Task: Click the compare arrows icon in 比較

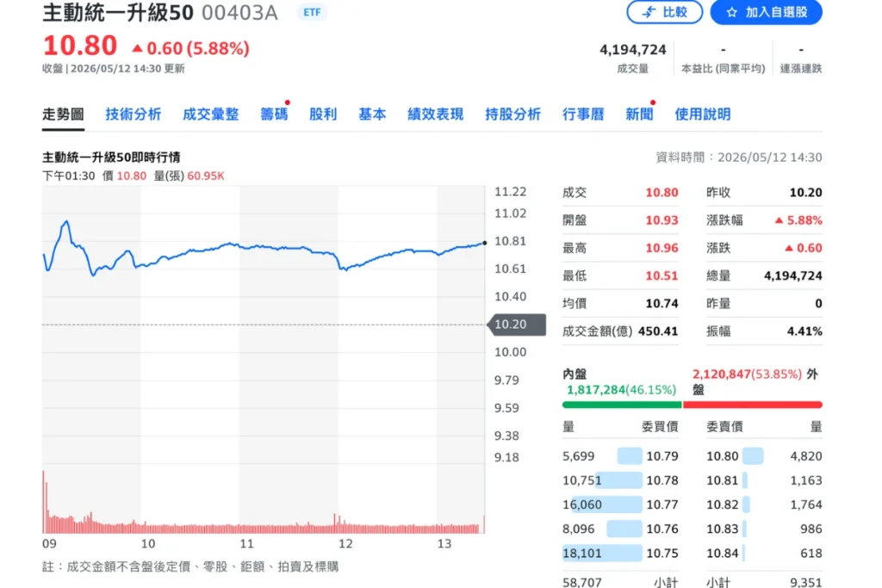Action: 649,12
